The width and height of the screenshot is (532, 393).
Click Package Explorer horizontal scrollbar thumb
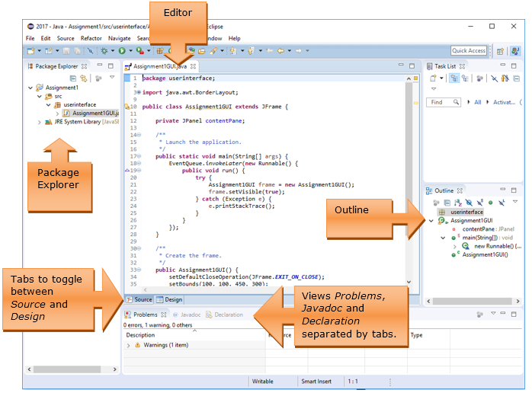click(x=67, y=369)
